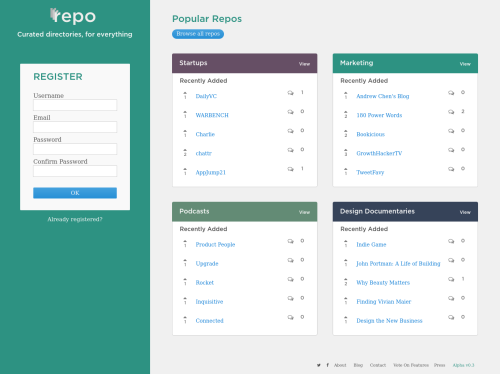Click the Already registered? link

click(75, 219)
